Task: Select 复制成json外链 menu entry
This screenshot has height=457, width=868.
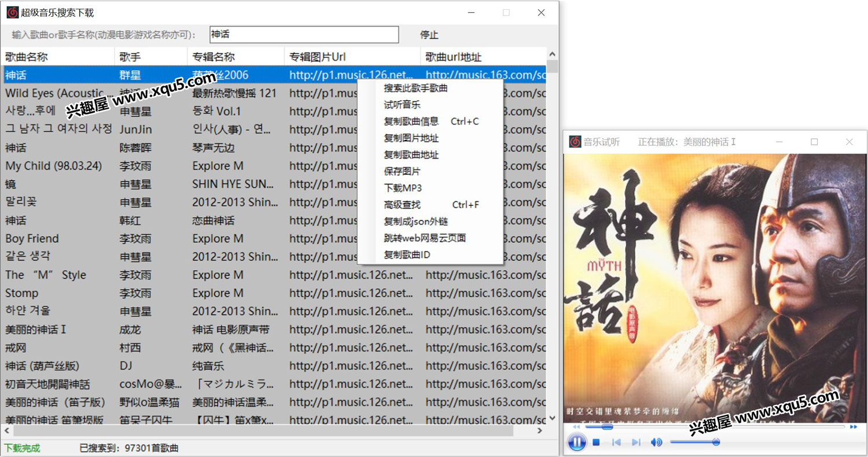Action: (x=416, y=222)
